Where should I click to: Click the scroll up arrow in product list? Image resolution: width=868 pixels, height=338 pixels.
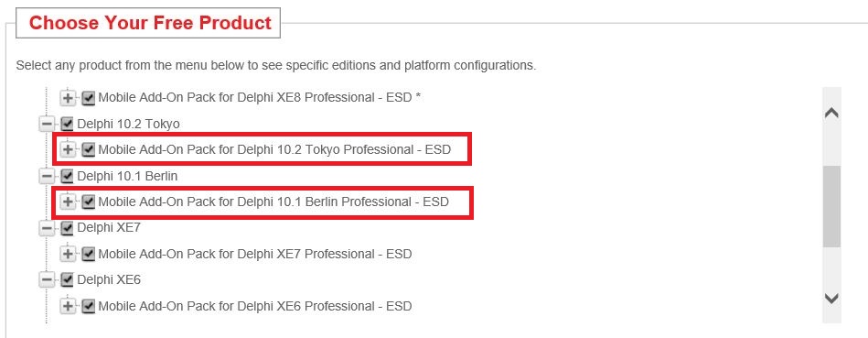click(831, 113)
